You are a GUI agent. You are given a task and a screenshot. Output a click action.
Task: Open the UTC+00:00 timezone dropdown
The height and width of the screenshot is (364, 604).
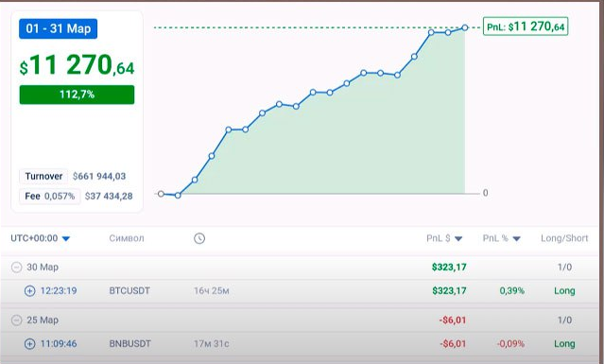pyautogui.click(x=40, y=238)
